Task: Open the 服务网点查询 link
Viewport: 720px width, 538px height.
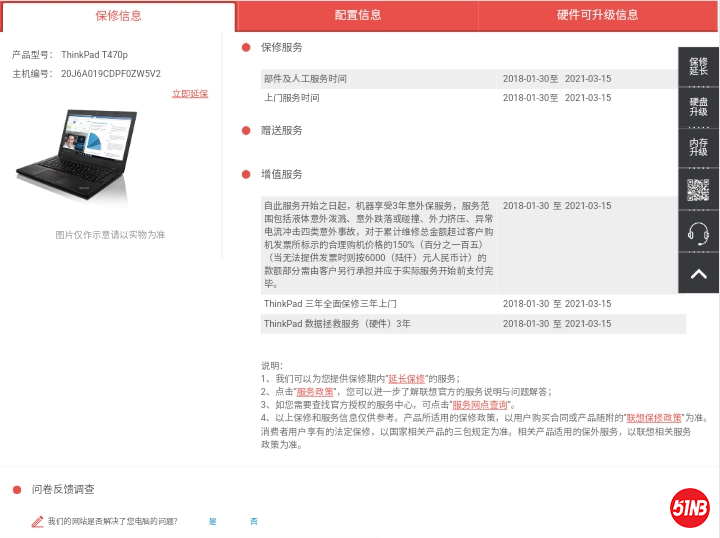Action: click(480, 405)
